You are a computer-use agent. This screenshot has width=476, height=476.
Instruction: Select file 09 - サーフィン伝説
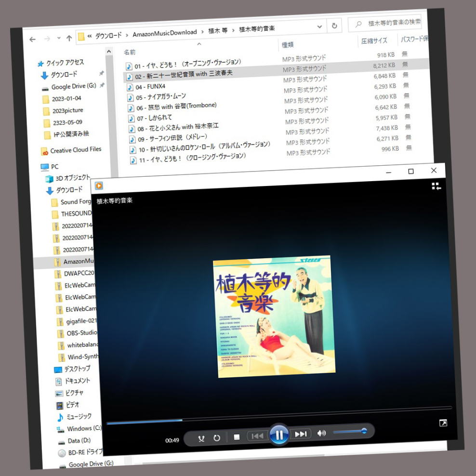click(x=169, y=138)
